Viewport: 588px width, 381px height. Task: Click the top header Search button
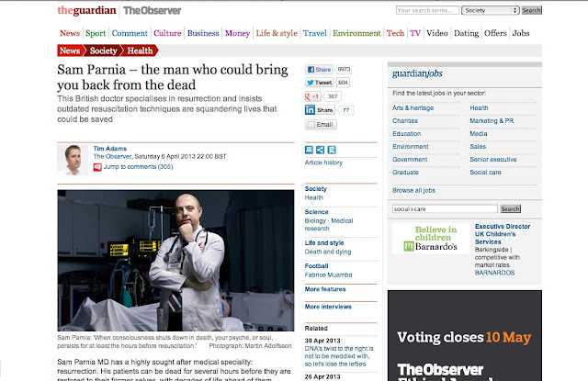pos(531,10)
